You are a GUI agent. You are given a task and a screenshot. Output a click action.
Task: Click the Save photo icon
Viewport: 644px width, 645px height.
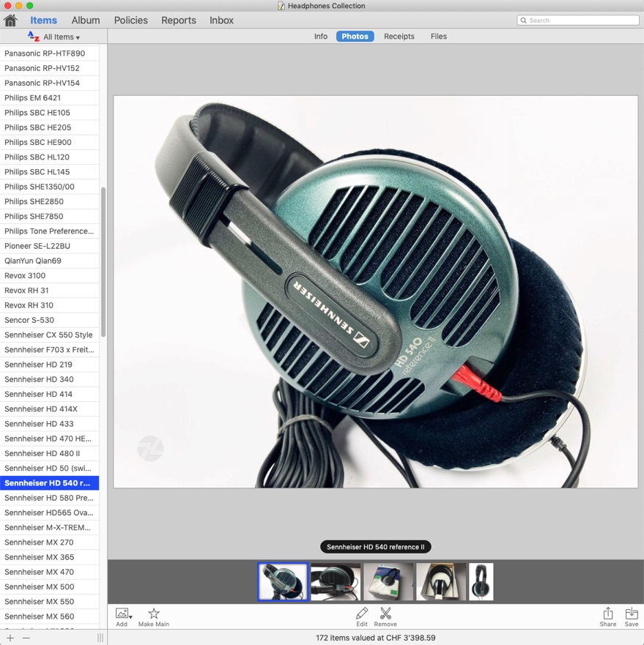click(x=632, y=614)
